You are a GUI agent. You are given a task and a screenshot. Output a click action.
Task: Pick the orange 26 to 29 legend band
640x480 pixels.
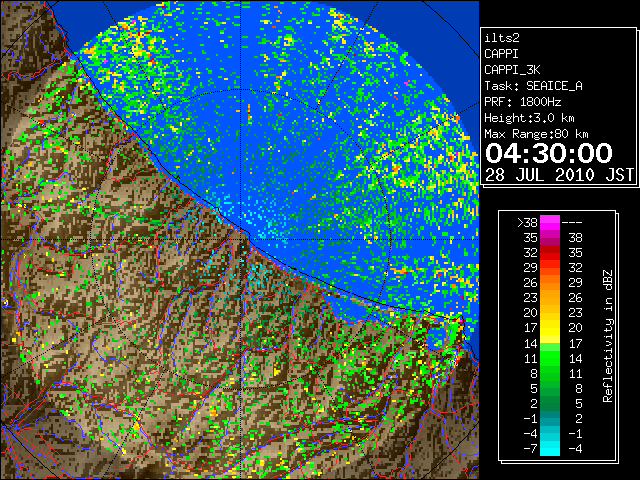(x=550, y=283)
